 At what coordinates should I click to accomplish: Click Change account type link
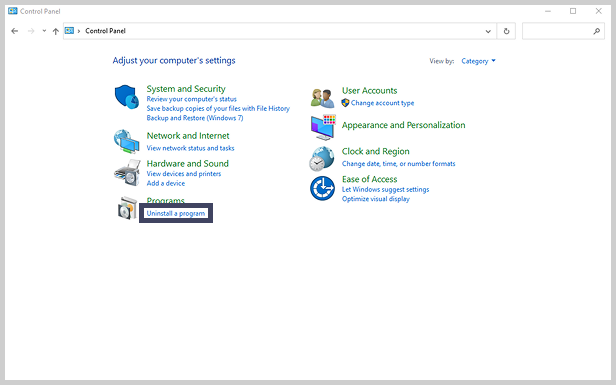tap(382, 103)
